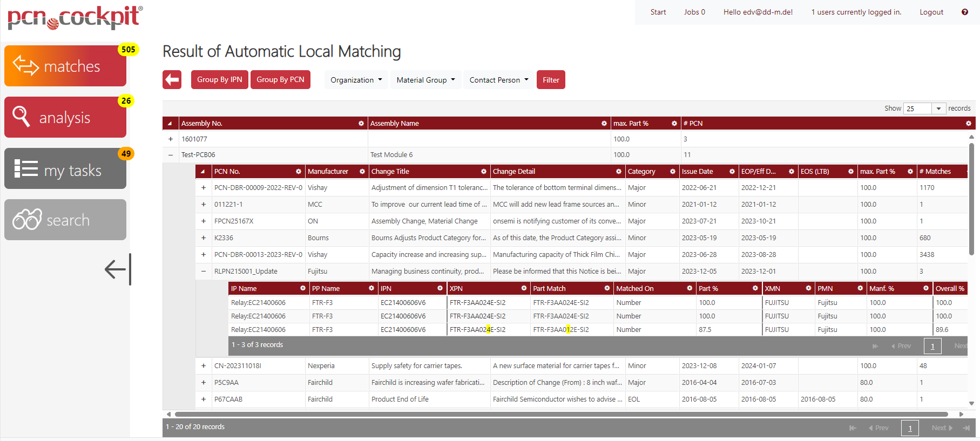Open Change Title column settings gear

pyautogui.click(x=484, y=172)
